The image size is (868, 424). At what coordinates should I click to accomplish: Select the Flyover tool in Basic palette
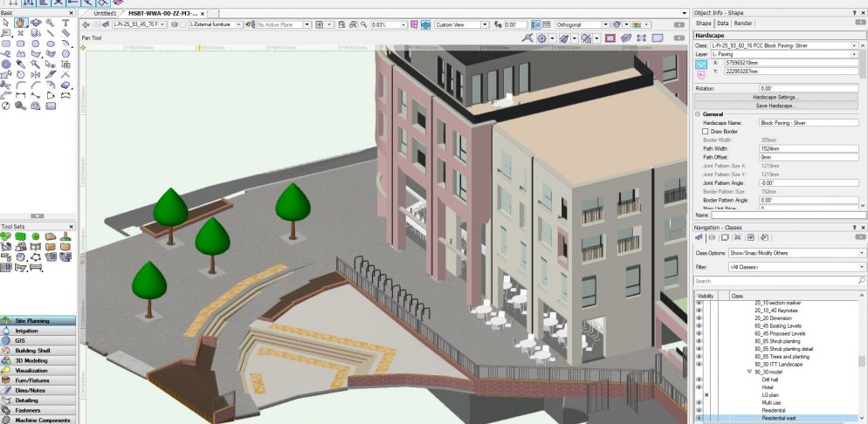[x=36, y=23]
